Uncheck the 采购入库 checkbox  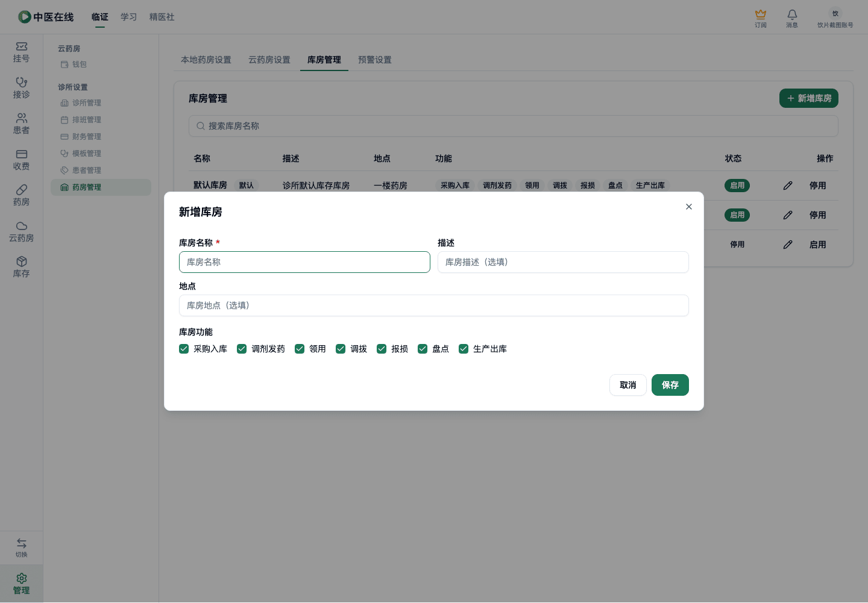point(184,349)
